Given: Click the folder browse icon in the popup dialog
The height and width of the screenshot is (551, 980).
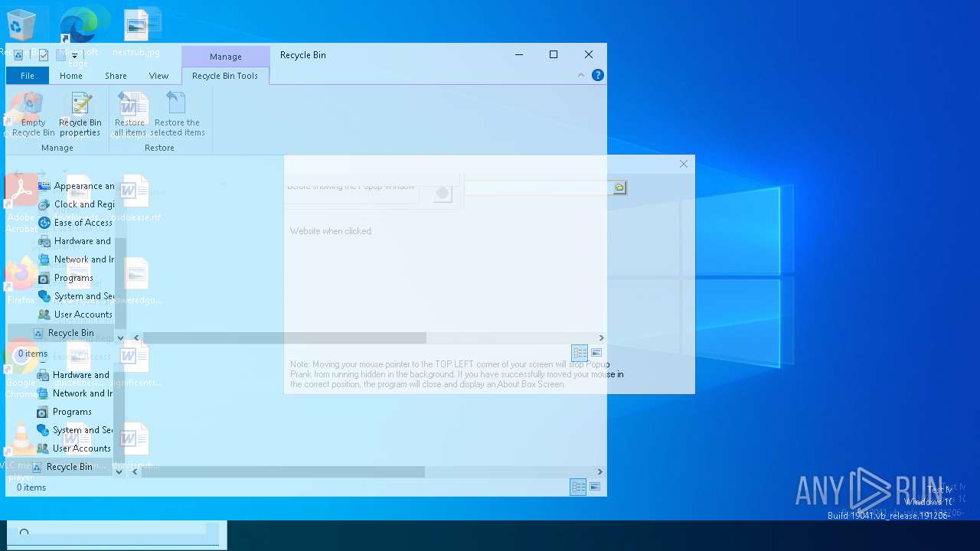Looking at the screenshot, I should (x=619, y=187).
